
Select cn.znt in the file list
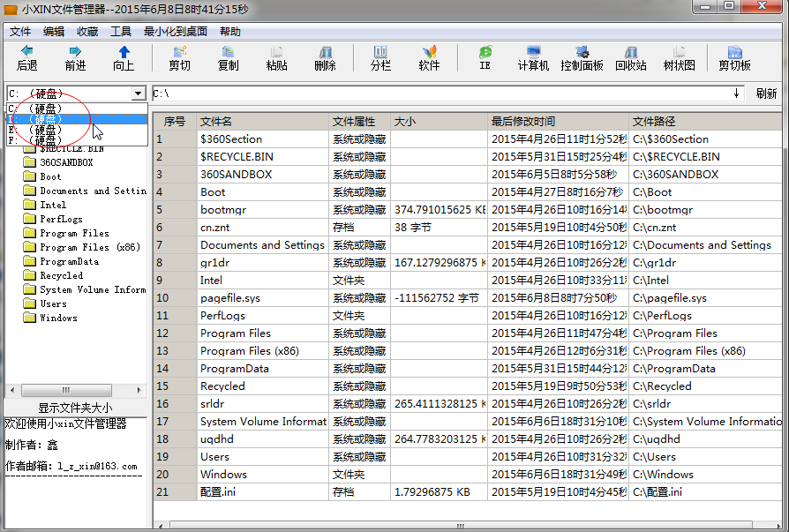(x=262, y=228)
